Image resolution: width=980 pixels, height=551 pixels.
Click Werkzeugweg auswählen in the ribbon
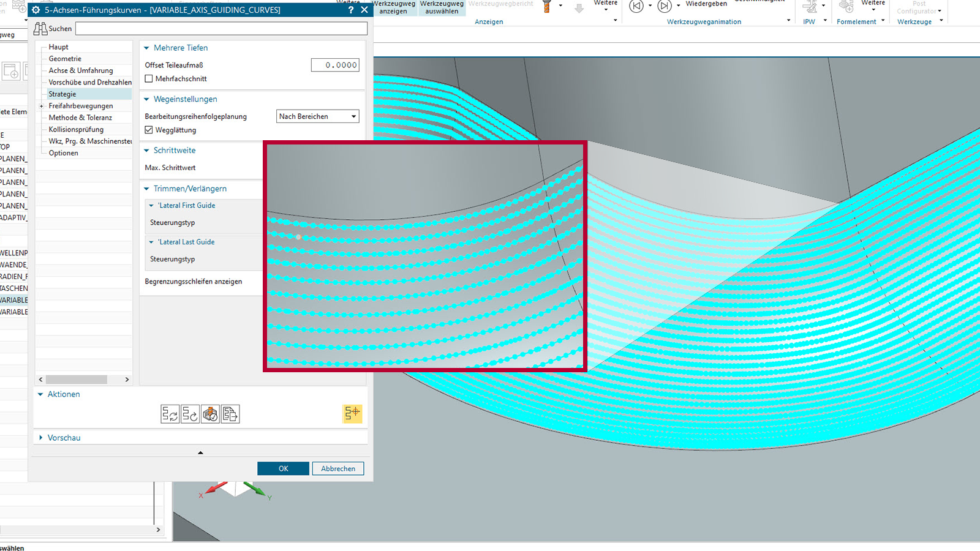click(x=442, y=7)
